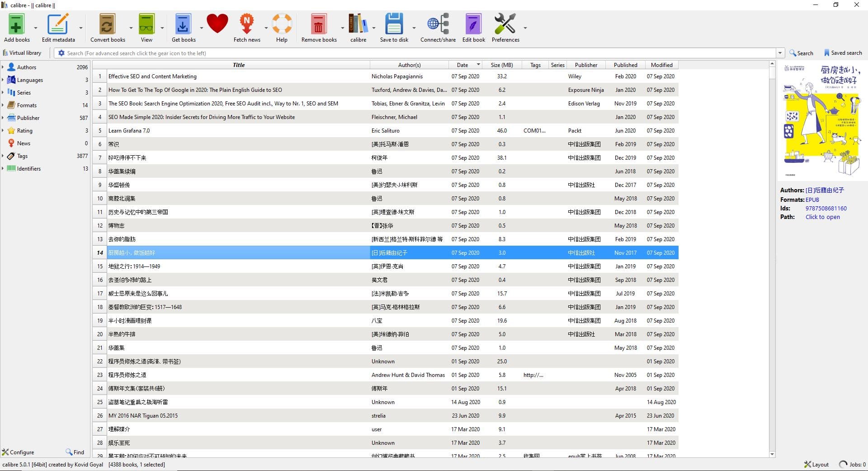Expand the Publisher category tree item

click(x=3, y=118)
